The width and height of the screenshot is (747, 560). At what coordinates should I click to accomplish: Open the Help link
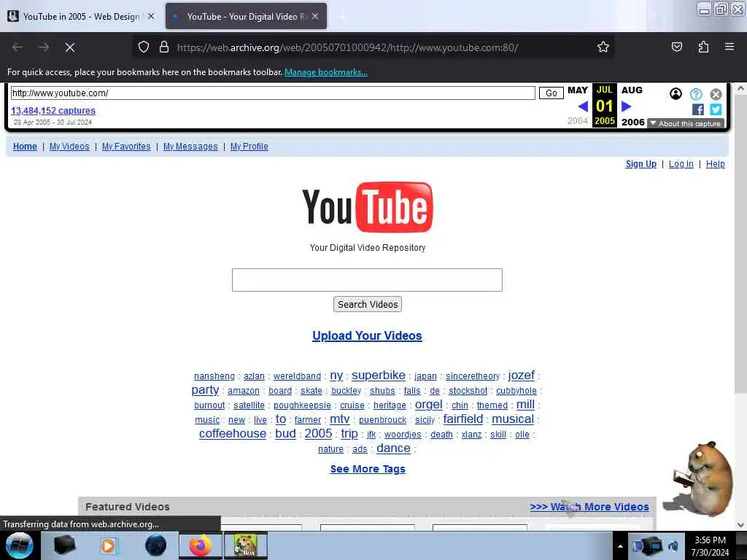click(x=716, y=164)
